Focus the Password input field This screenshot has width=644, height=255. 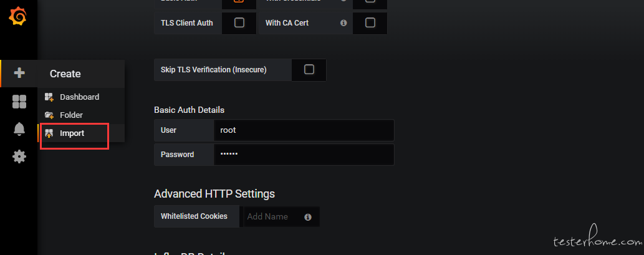point(303,155)
